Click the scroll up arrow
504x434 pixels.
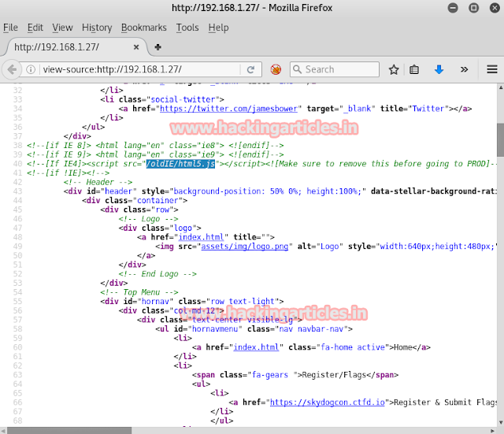501,87
